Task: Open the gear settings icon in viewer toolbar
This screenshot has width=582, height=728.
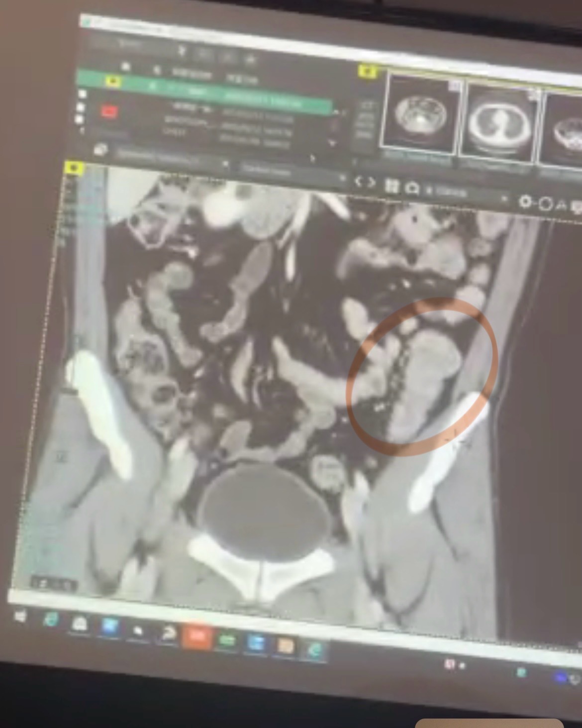Action: (x=524, y=202)
